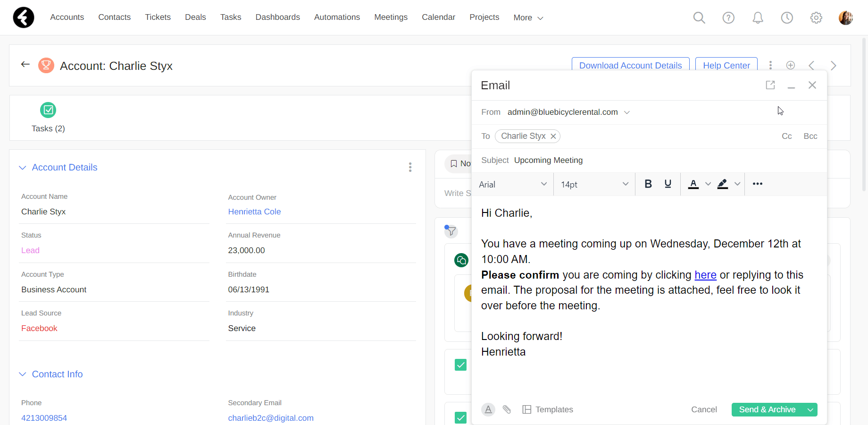Attach a file with paperclip icon
Image resolution: width=868 pixels, height=425 pixels.
pos(507,409)
